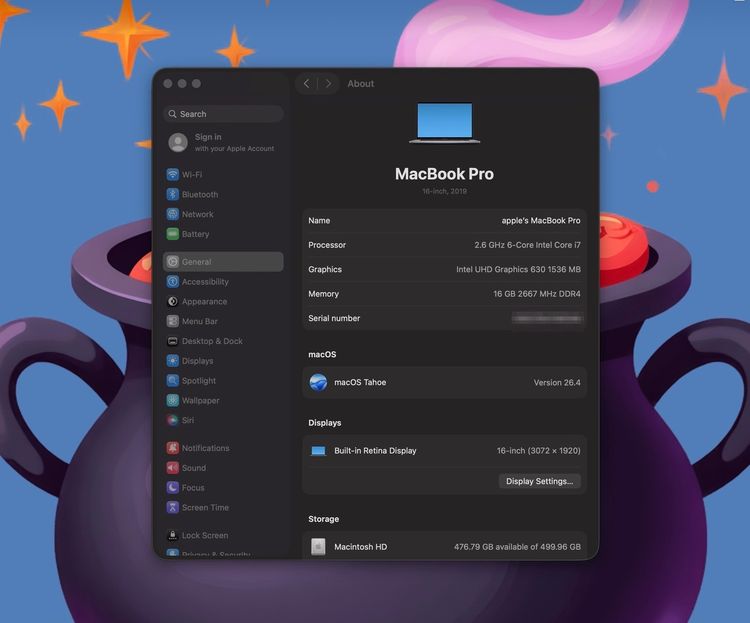This screenshot has width=750, height=623.
Task: Select the General gear icon
Action: pyautogui.click(x=173, y=262)
